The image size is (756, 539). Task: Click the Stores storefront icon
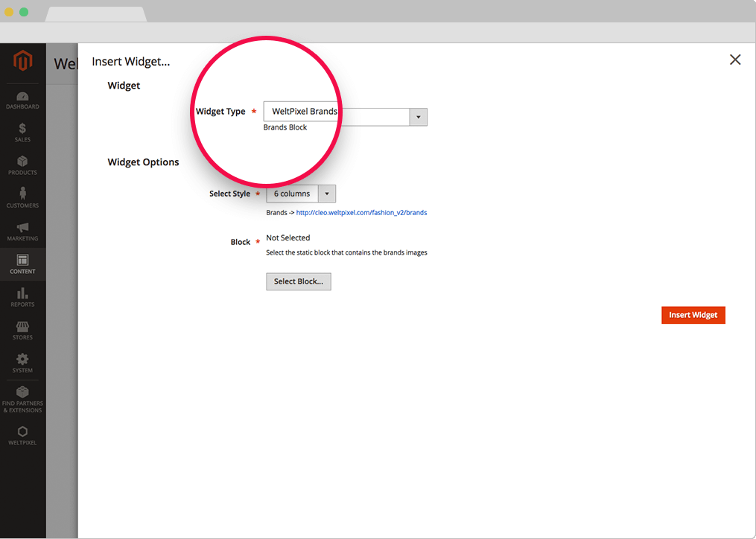coord(22,331)
